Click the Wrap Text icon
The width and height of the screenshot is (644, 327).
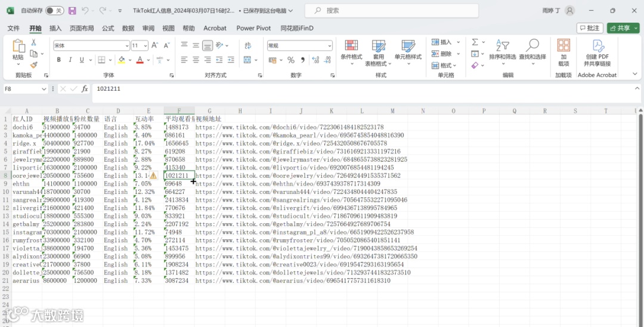[247, 45]
